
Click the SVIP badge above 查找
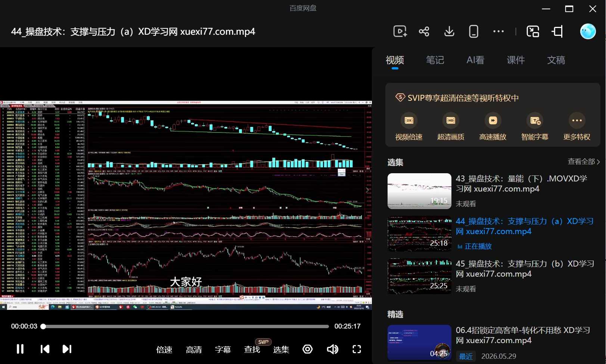click(x=263, y=342)
